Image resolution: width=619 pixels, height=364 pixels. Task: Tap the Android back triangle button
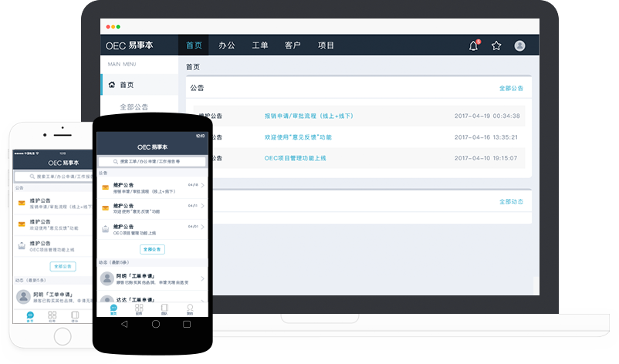coord(123,325)
